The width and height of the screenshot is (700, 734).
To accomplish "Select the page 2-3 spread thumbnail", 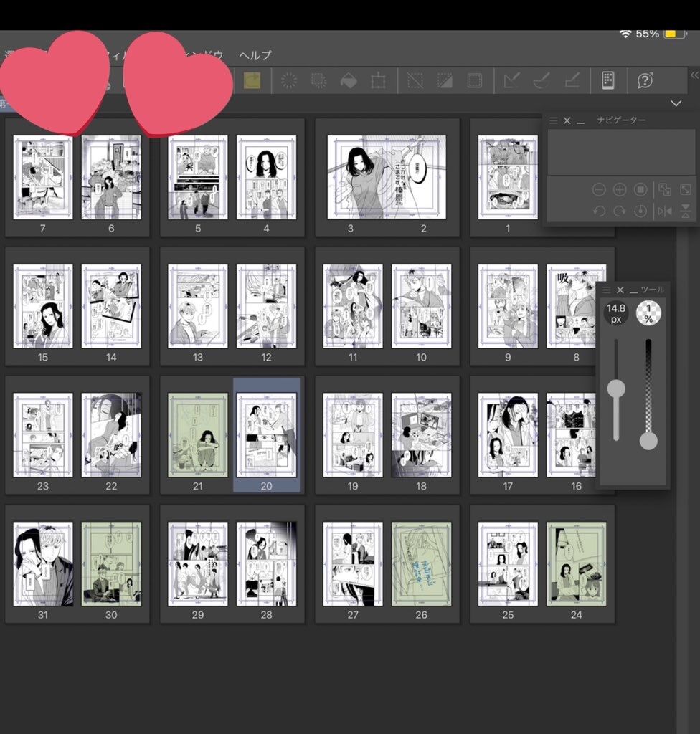I will click(x=387, y=178).
